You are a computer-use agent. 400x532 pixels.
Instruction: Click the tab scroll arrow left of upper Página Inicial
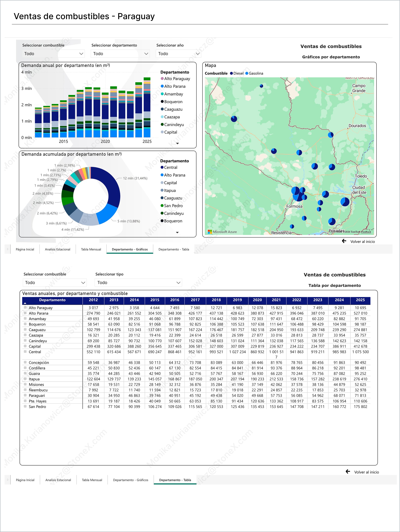coord(7,249)
